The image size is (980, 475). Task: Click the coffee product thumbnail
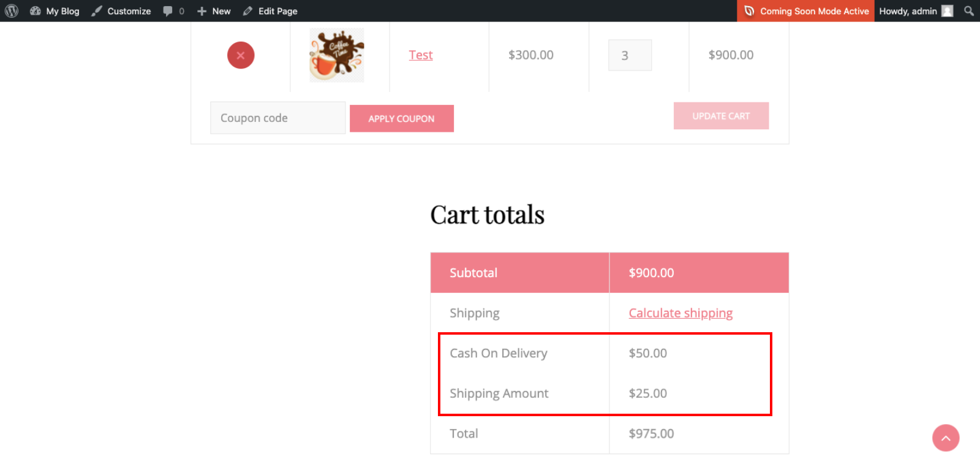coord(337,55)
